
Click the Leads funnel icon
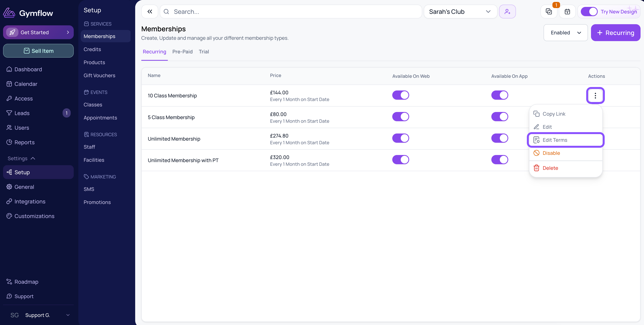coord(9,113)
